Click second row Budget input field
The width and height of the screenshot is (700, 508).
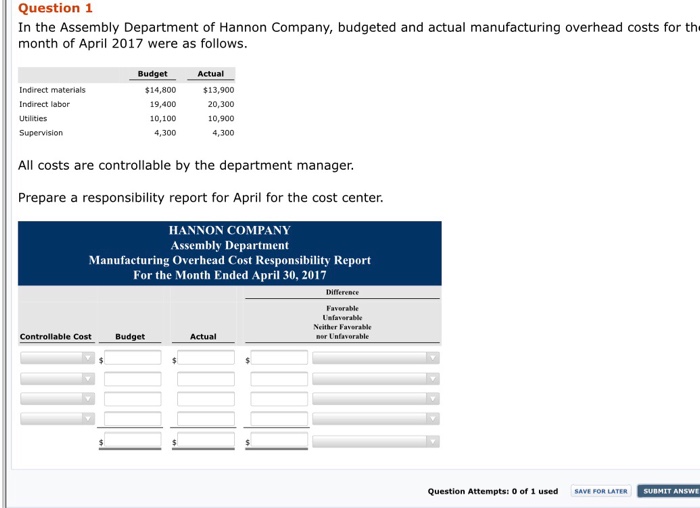tap(133, 379)
